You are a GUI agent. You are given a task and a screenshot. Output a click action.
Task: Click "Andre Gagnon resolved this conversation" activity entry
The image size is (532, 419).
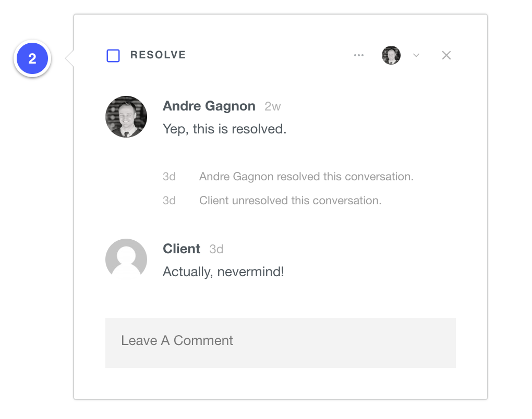pyautogui.click(x=306, y=177)
